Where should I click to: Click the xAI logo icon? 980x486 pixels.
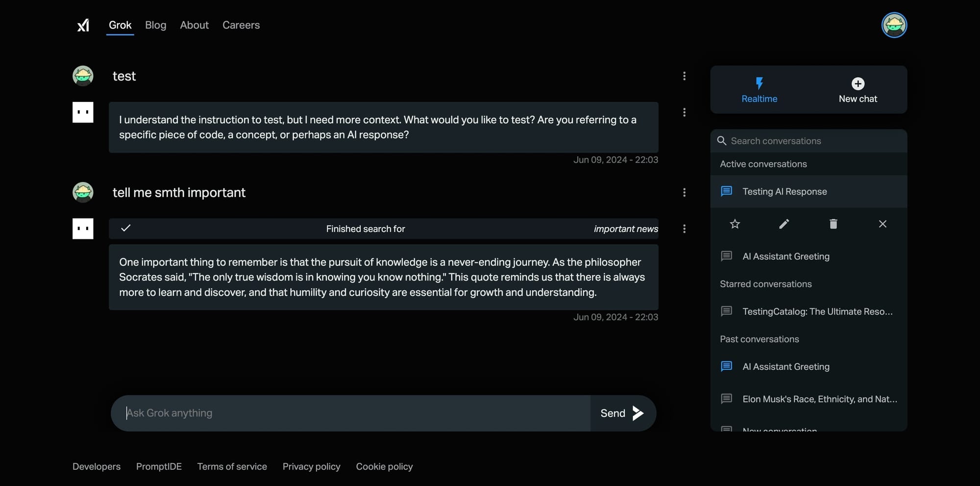coord(83,25)
